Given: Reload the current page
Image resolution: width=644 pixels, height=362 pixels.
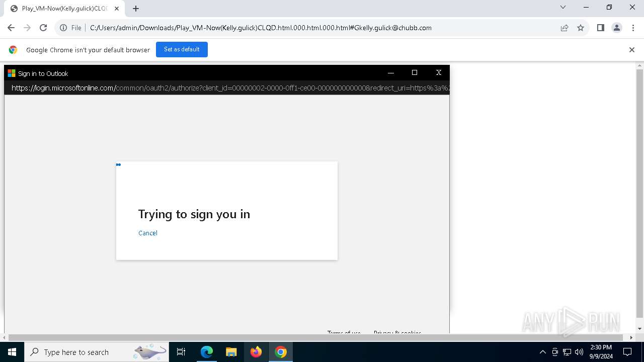Looking at the screenshot, I should pyautogui.click(x=43, y=28).
